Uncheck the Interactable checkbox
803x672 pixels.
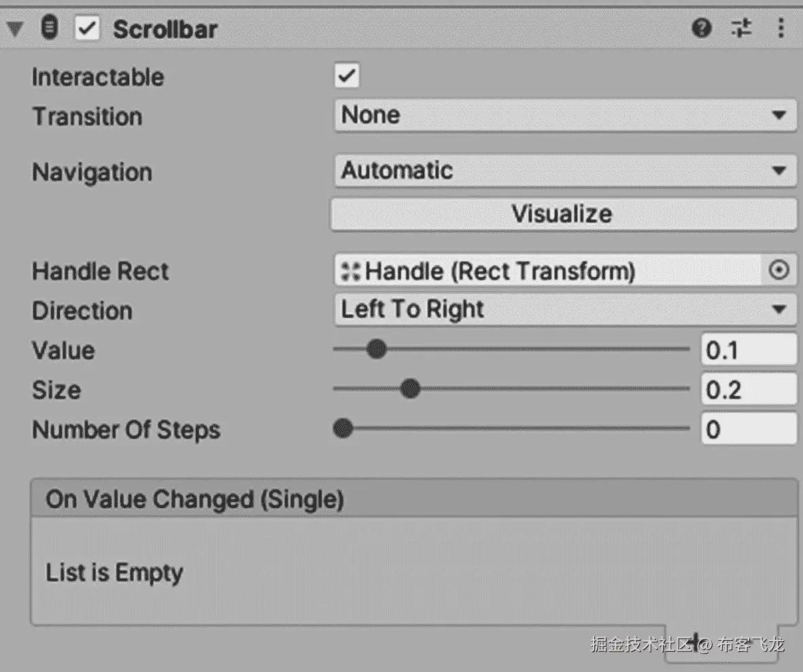tap(347, 76)
